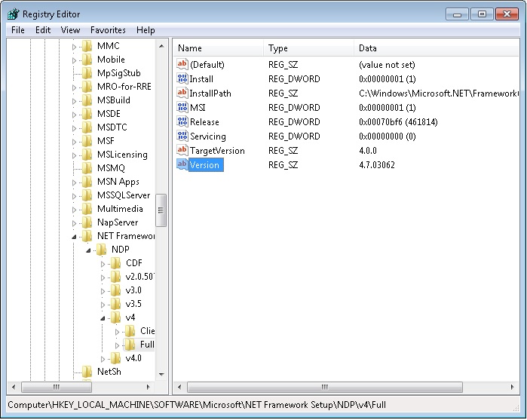Collapse the NET Framework Setup node
This screenshot has width=527, height=420.
click(75, 237)
